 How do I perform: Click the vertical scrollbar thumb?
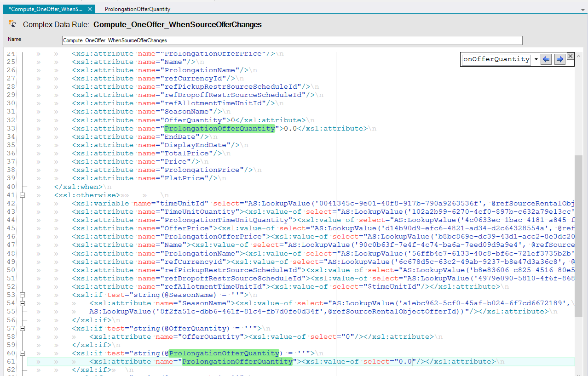pyautogui.click(x=578, y=235)
